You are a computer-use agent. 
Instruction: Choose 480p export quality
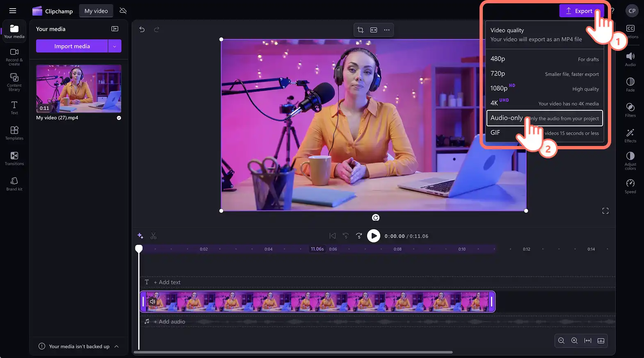(x=545, y=59)
